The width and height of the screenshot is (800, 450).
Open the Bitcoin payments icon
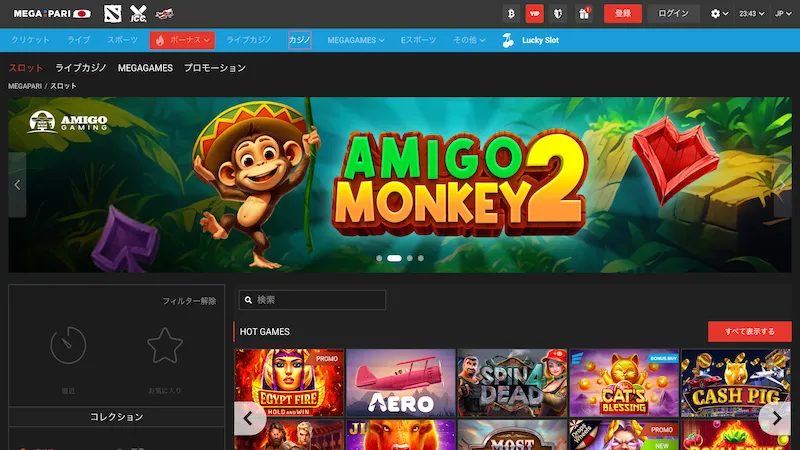(511, 14)
